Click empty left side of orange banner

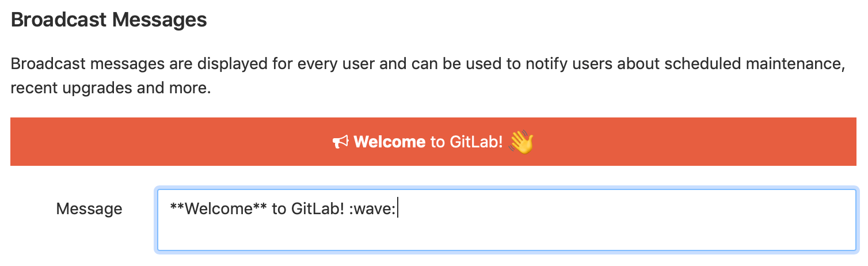[144, 142]
